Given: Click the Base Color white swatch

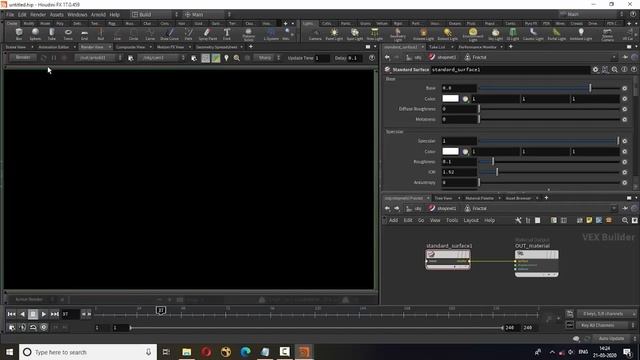Looking at the screenshot, I should (x=450, y=98).
